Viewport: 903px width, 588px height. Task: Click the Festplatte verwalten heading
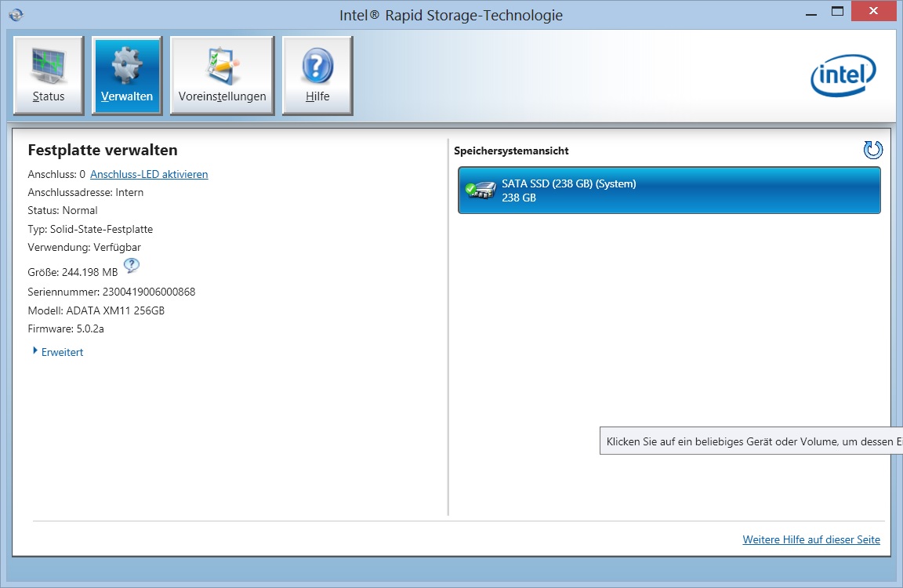[103, 151]
